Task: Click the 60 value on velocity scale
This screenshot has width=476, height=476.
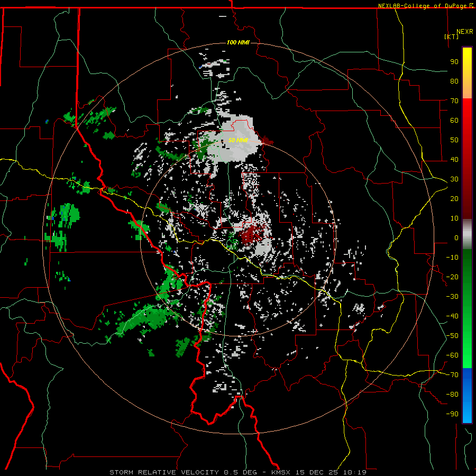Action: [x=454, y=120]
